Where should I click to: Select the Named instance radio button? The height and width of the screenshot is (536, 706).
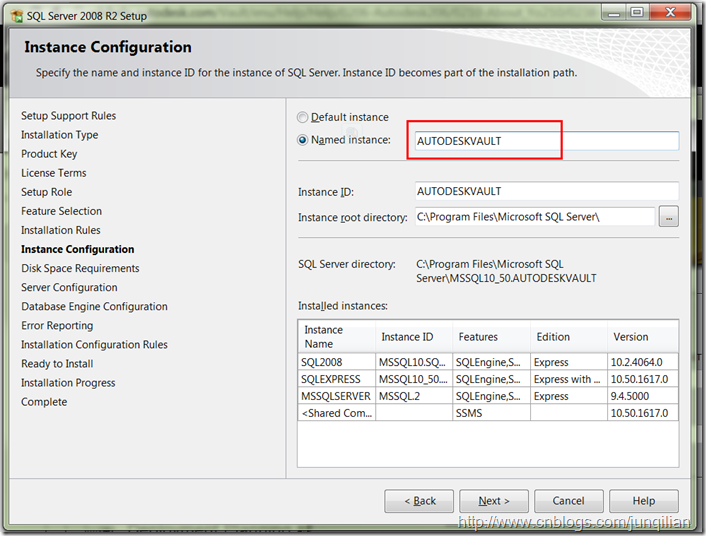coord(303,140)
